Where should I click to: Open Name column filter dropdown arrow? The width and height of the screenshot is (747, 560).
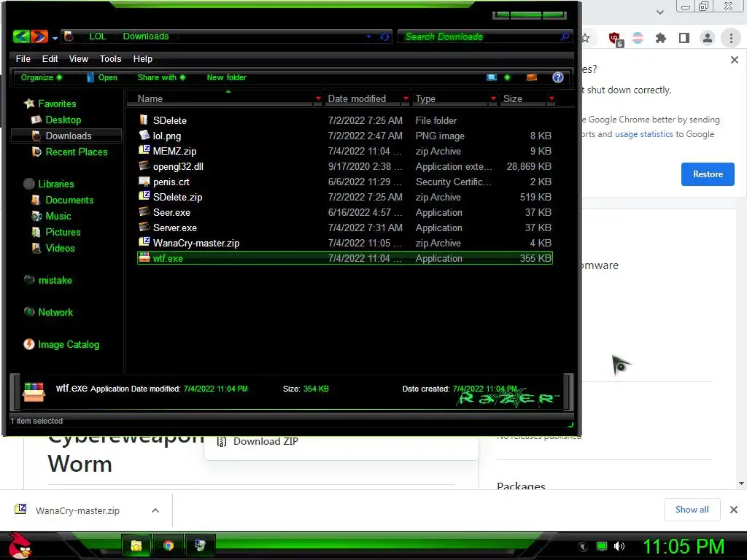[318, 98]
